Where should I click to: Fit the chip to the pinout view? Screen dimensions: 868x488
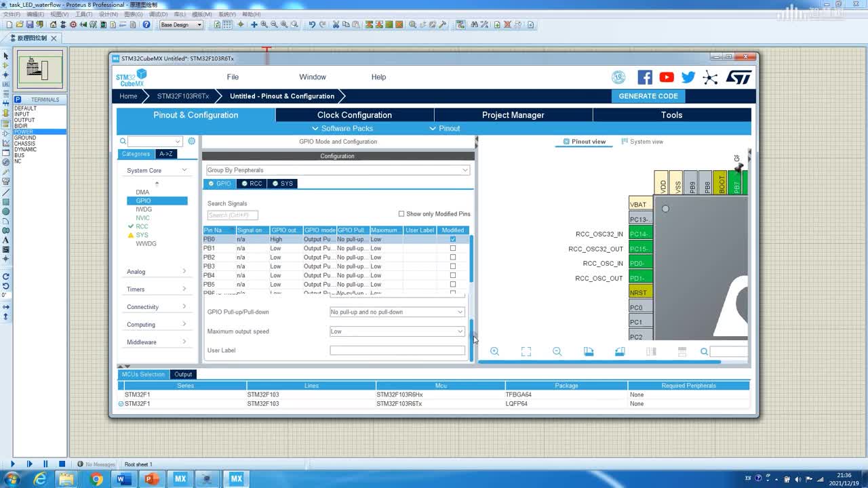[526, 351]
